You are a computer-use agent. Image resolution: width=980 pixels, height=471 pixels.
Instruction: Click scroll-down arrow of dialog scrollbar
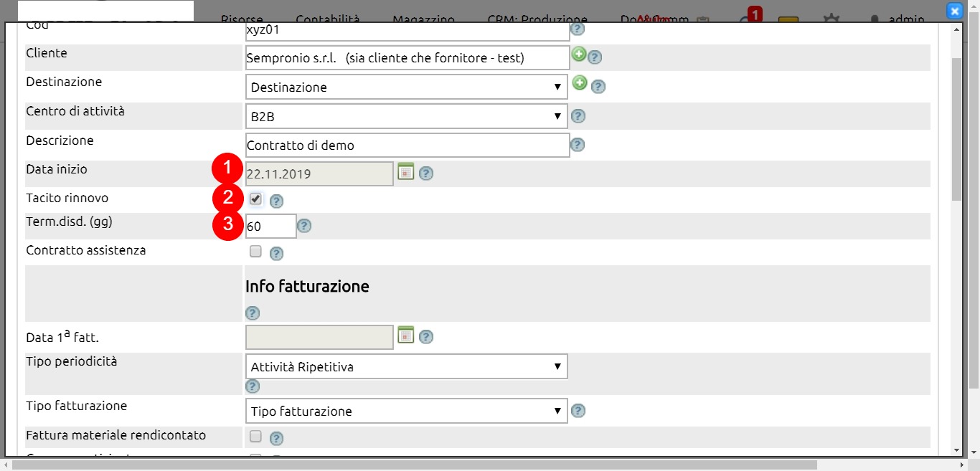(x=957, y=449)
